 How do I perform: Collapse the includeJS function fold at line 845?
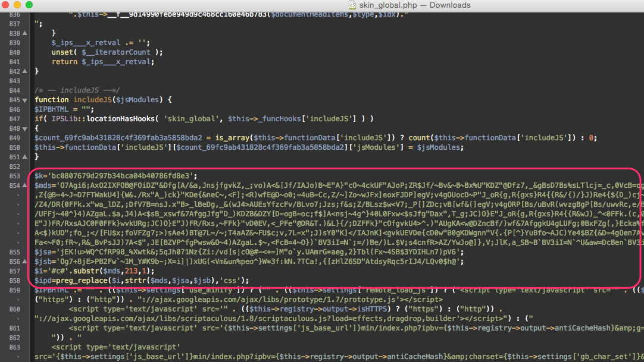click(x=25, y=100)
